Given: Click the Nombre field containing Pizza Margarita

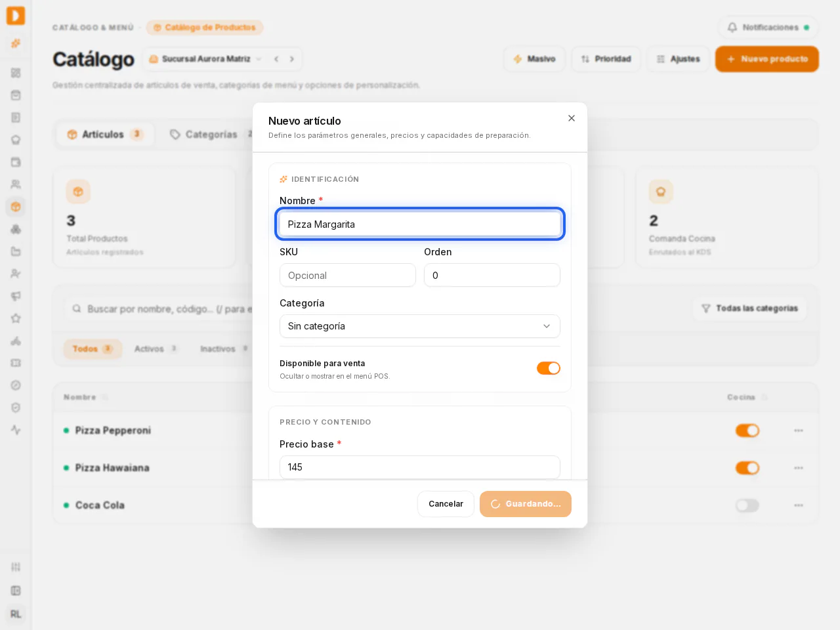Looking at the screenshot, I should (420, 224).
